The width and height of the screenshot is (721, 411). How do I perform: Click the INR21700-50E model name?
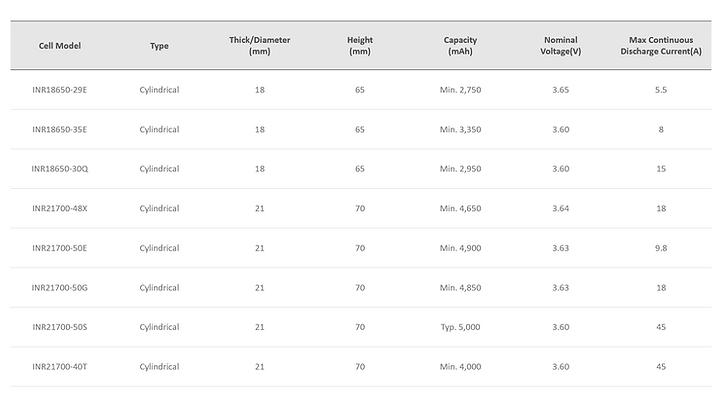coord(60,248)
